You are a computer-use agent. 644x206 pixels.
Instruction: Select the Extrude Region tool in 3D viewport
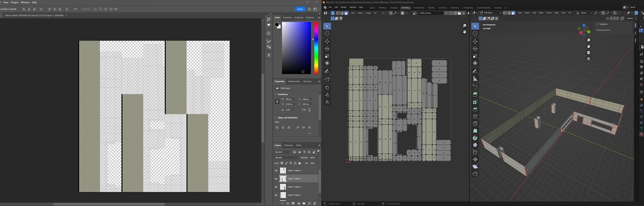(475, 95)
